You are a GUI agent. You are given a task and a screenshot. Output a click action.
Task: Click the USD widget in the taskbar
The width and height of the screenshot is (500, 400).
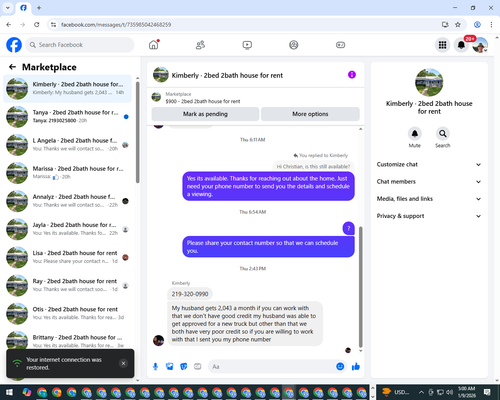click(395, 392)
